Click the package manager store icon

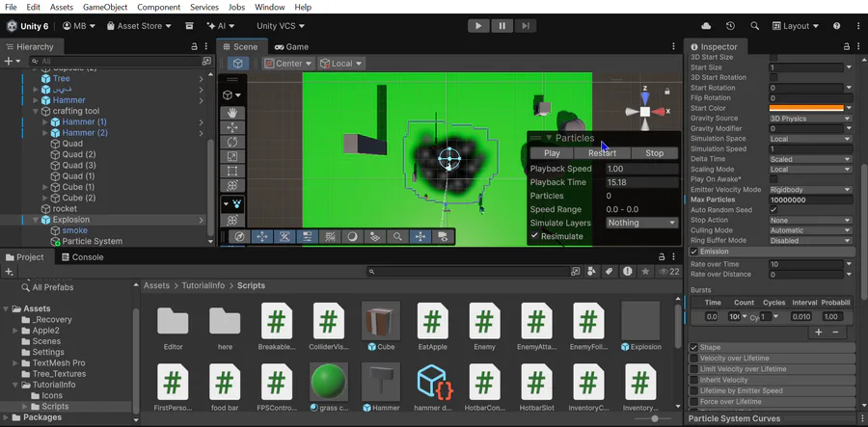(189, 26)
